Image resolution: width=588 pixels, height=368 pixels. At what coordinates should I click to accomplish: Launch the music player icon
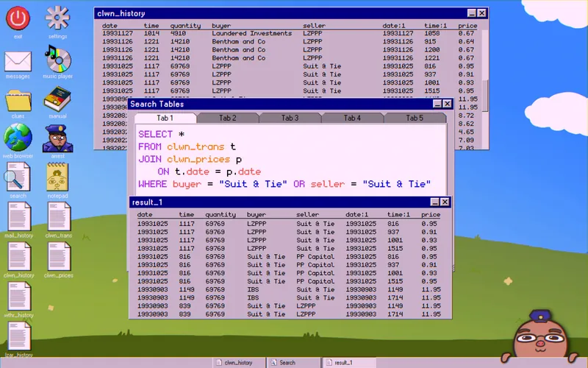[x=57, y=58]
